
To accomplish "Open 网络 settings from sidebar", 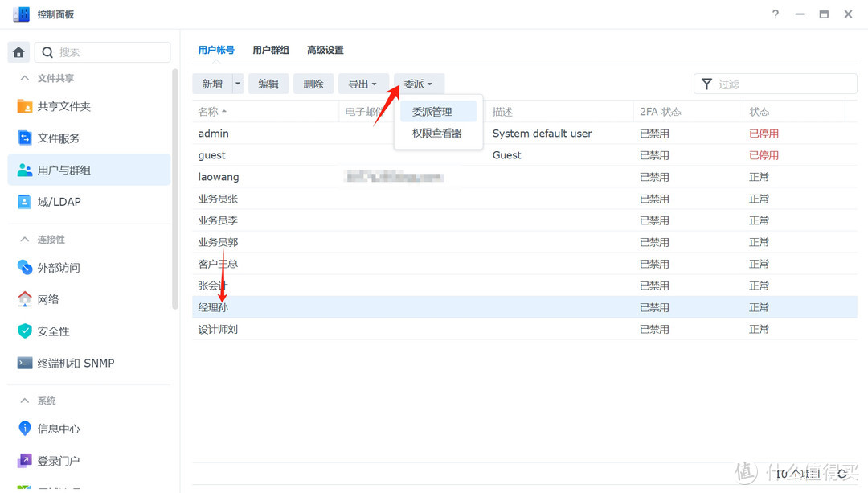I will [56, 298].
